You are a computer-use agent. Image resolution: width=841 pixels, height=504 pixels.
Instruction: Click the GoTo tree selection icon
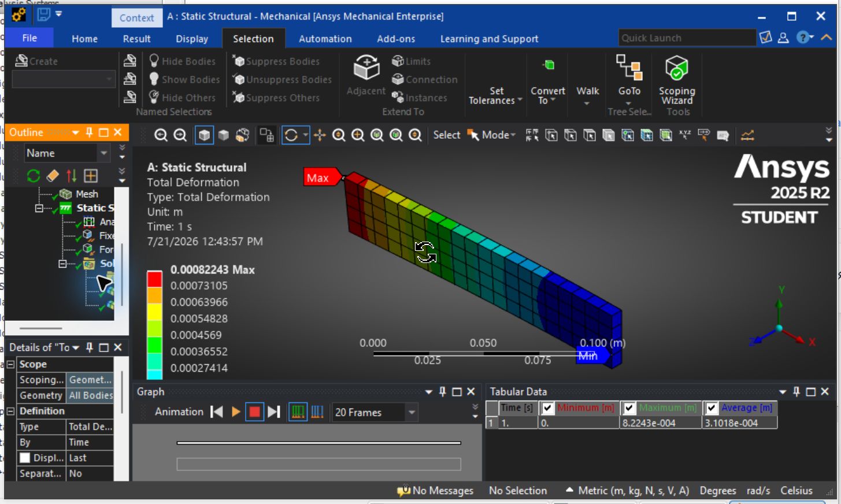629,67
